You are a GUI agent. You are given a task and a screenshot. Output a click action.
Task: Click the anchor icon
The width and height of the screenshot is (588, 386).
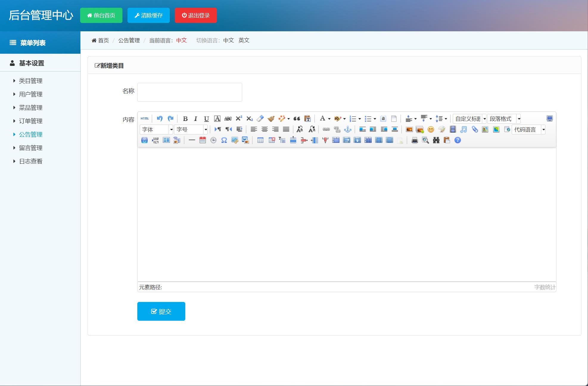348,129
